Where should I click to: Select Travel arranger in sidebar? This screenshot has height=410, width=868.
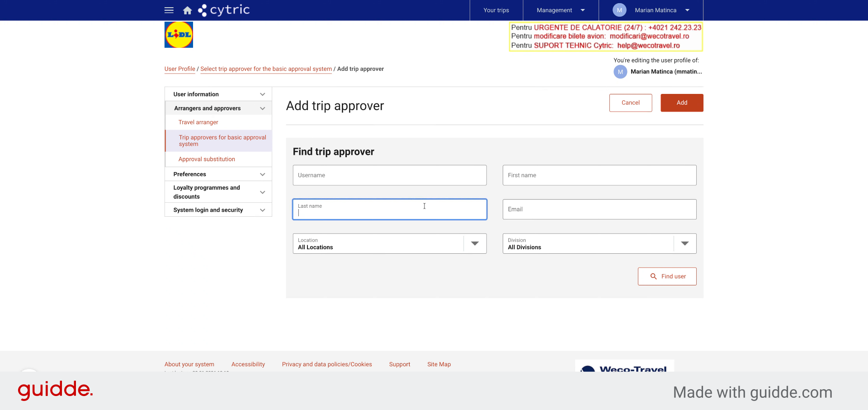[x=198, y=122]
